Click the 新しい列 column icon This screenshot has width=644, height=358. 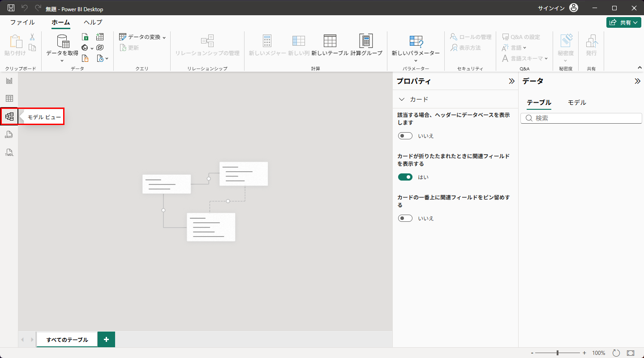[299, 41]
